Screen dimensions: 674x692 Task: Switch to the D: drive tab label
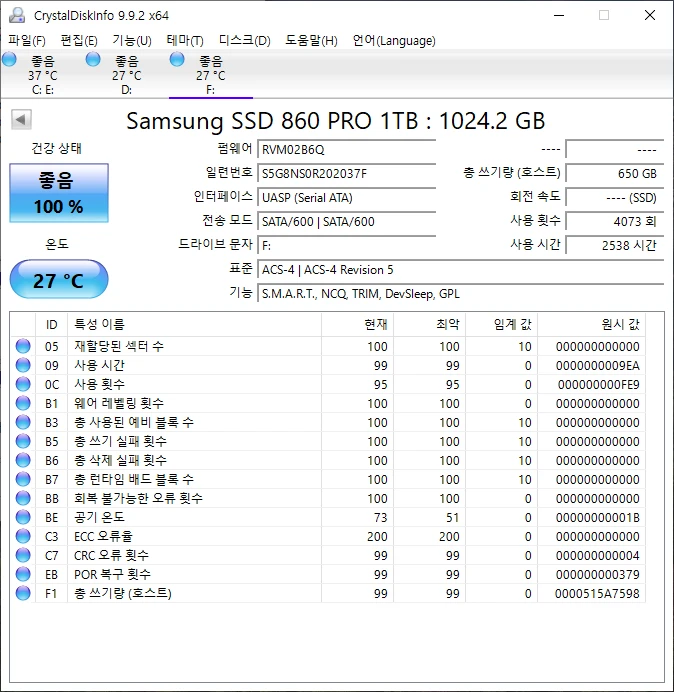tap(127, 90)
